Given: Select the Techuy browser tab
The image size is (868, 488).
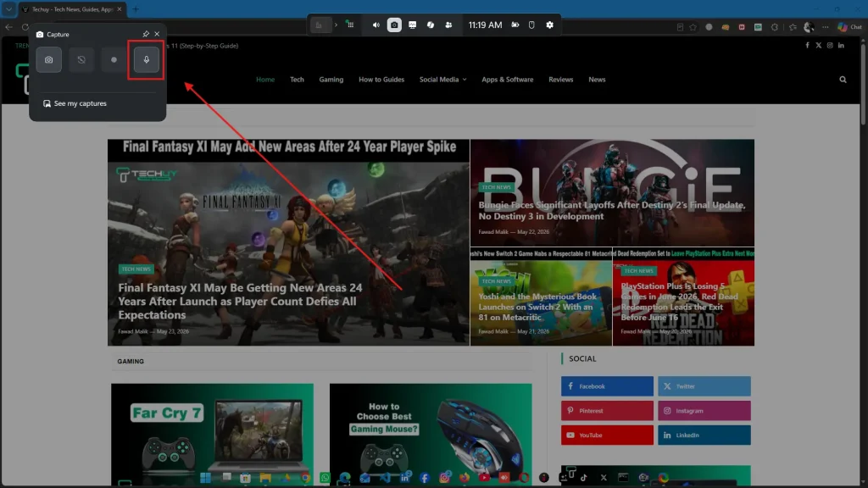Looking at the screenshot, I should tap(73, 8).
